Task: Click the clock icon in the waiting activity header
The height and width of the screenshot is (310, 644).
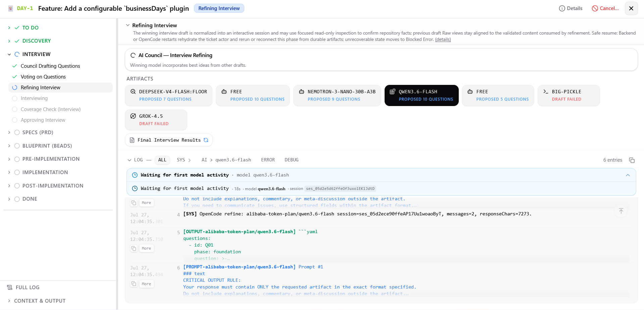Action: [135, 175]
